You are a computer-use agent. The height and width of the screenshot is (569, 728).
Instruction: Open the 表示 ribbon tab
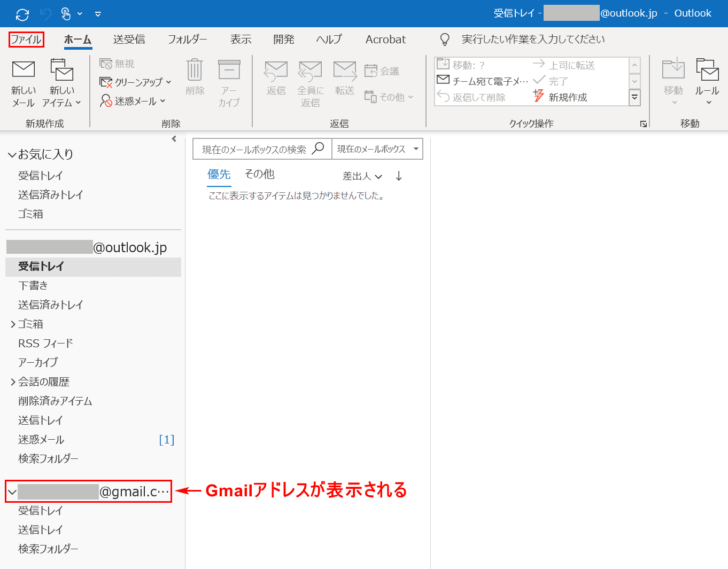pos(241,40)
